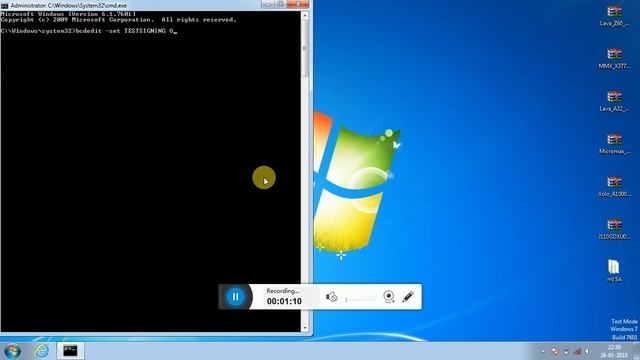Image resolution: width=640 pixels, height=360 pixels.
Task: Open the pencil annotation tool on recorder
Action: [408, 297]
